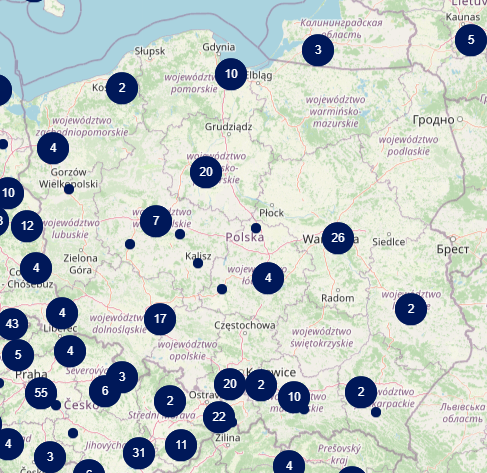This screenshot has width=487, height=473.
Task: Click the marker dot southeast of Kalisz
Action: (x=222, y=289)
